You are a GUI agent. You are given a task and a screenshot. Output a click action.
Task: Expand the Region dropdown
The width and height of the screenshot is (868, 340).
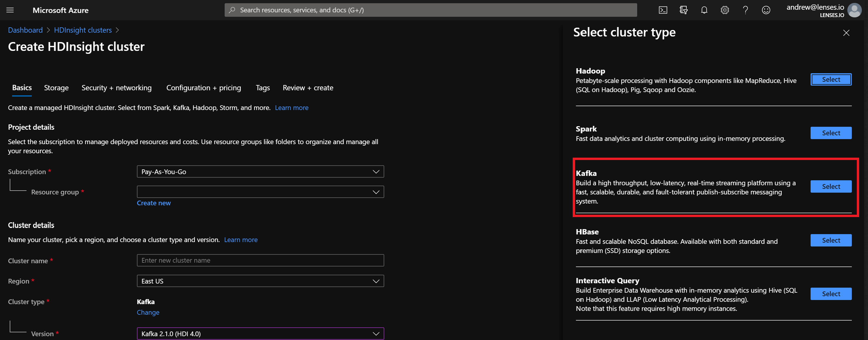coord(260,281)
